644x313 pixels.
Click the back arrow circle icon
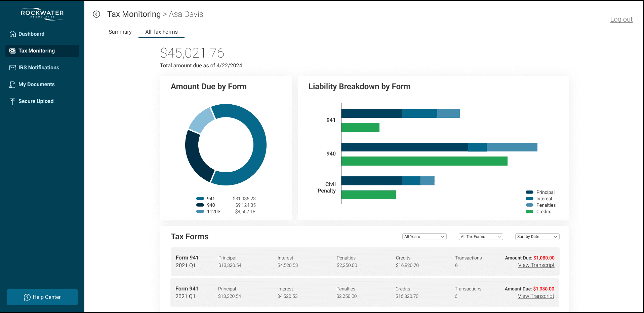coord(96,14)
